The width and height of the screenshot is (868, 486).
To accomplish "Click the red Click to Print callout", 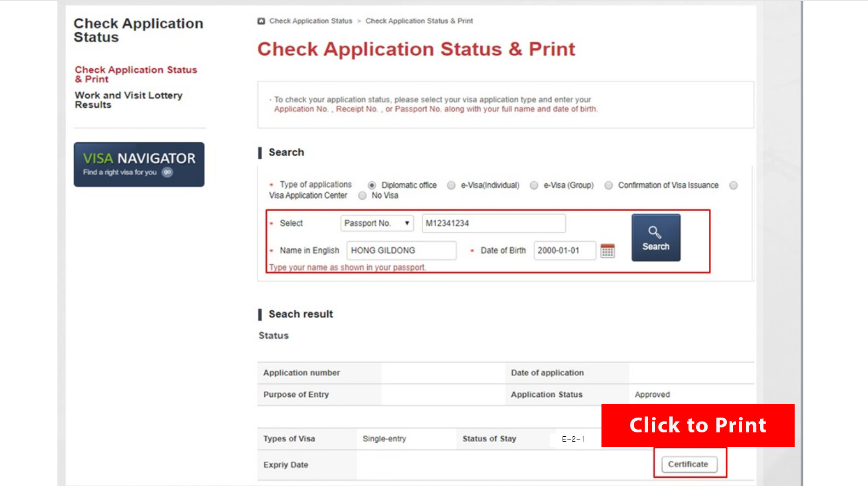I will coord(697,425).
